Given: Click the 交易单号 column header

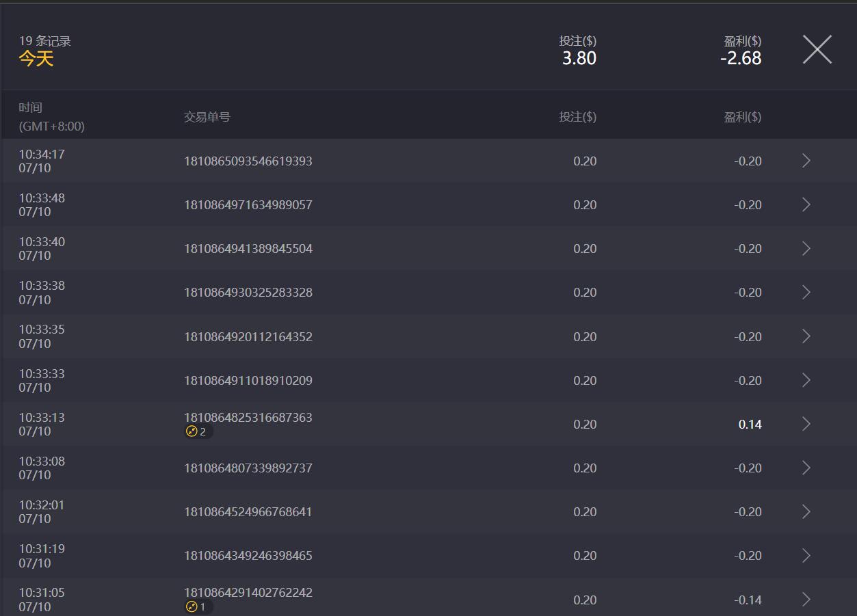Looking at the screenshot, I should pos(207,117).
